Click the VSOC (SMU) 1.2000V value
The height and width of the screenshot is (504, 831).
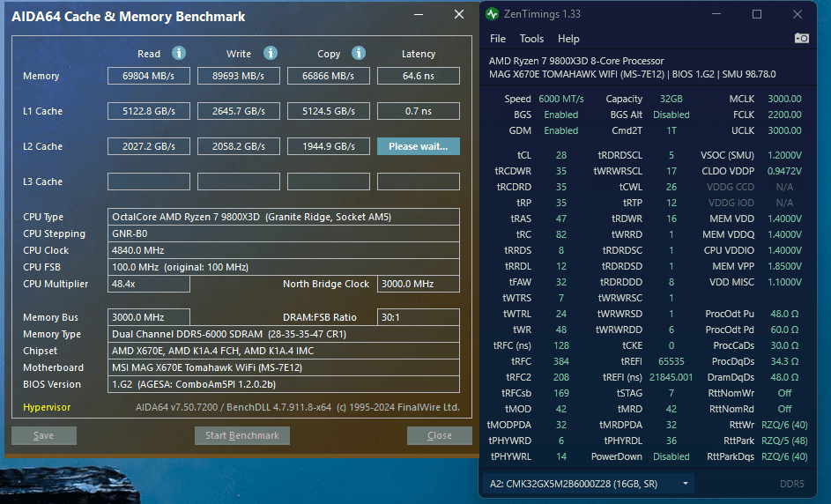tap(784, 155)
